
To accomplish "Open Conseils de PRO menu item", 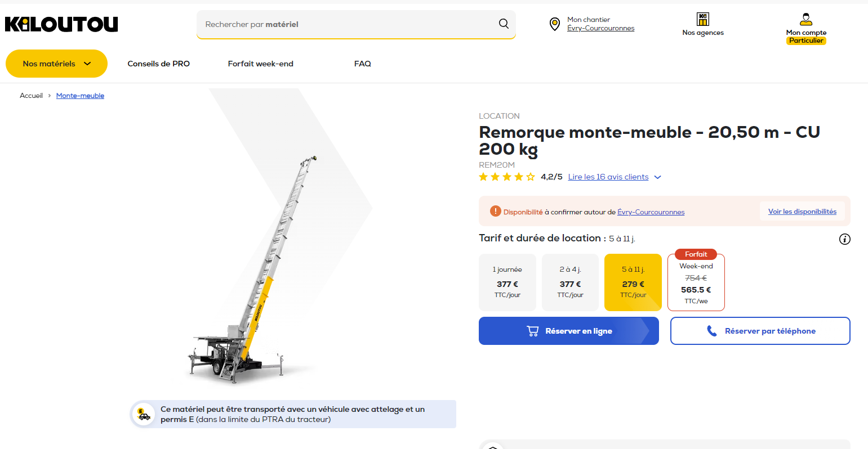I will pos(159,64).
